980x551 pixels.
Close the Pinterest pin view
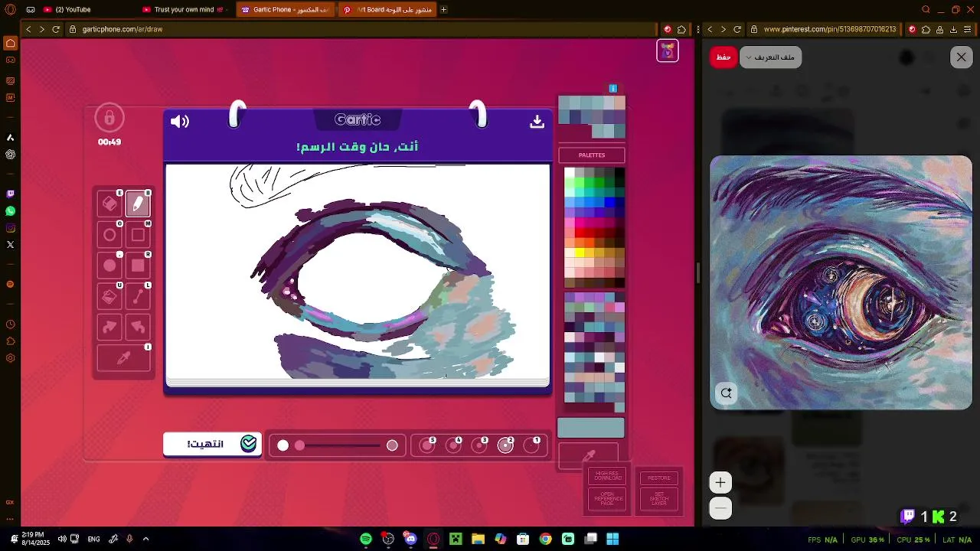[x=961, y=57]
